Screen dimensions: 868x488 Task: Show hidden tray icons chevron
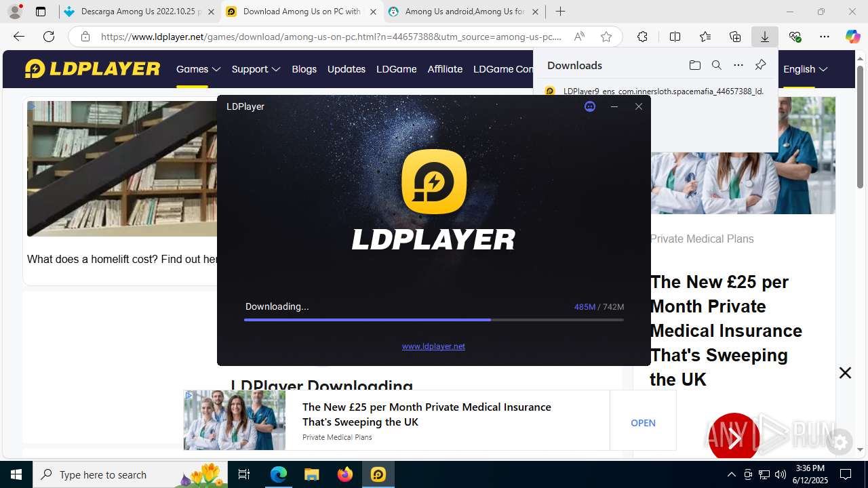[x=731, y=474]
